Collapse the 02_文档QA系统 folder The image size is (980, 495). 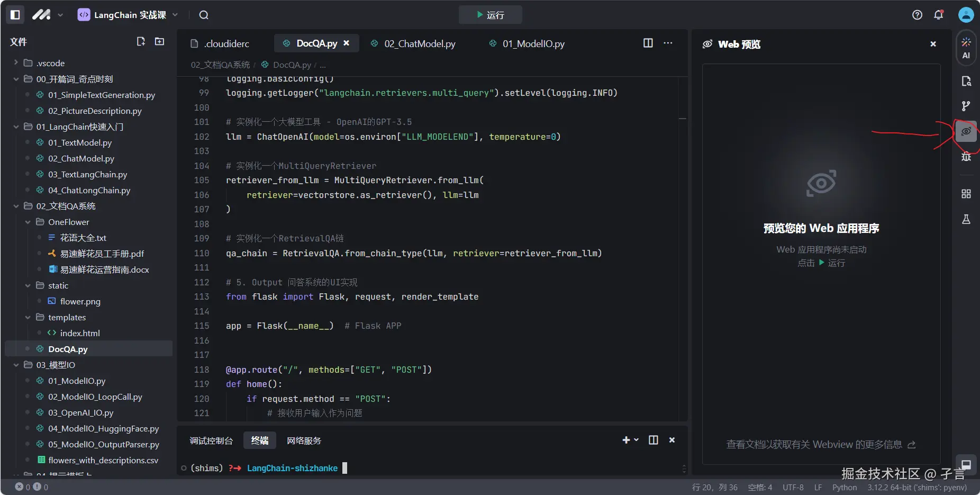pyautogui.click(x=16, y=206)
